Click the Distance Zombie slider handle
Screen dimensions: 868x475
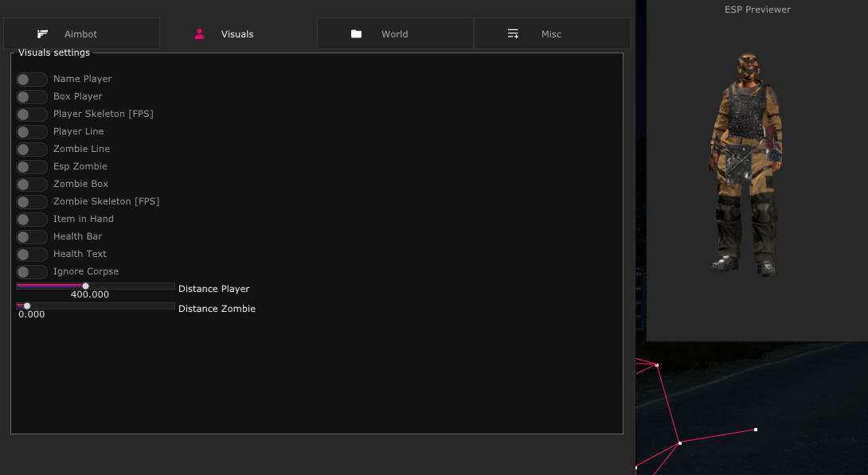click(x=26, y=306)
